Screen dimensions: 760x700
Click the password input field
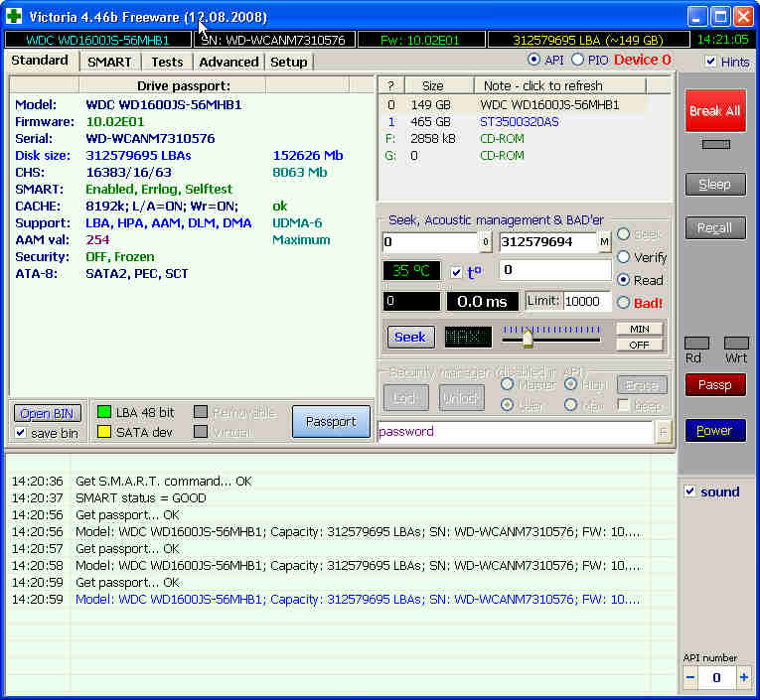pos(517,432)
